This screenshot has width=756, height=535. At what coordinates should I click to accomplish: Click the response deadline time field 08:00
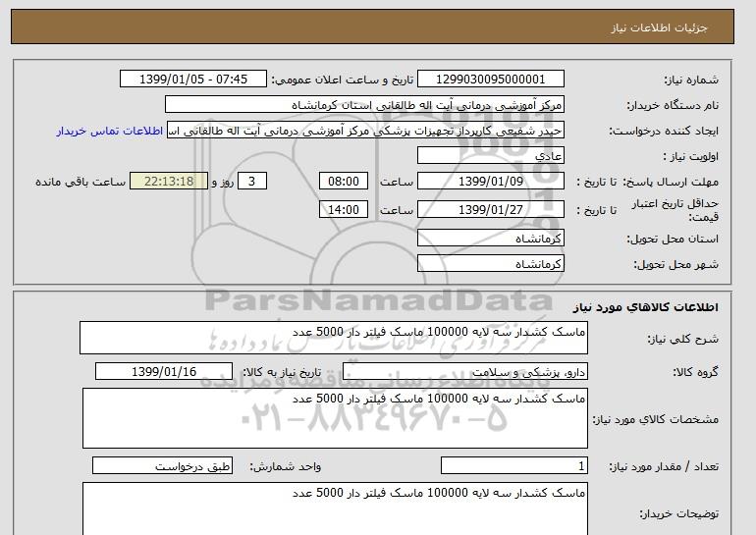click(x=344, y=182)
